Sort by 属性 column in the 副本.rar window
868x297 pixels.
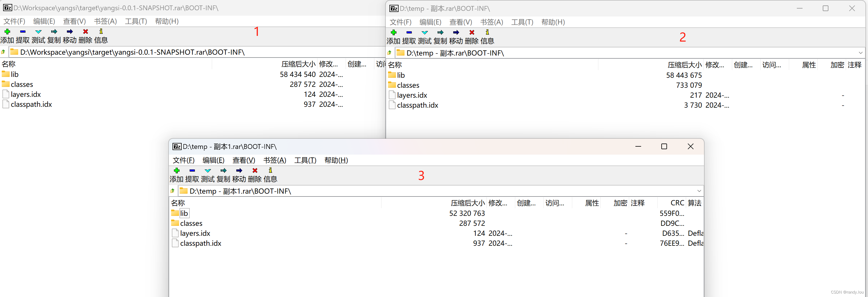[x=809, y=65]
